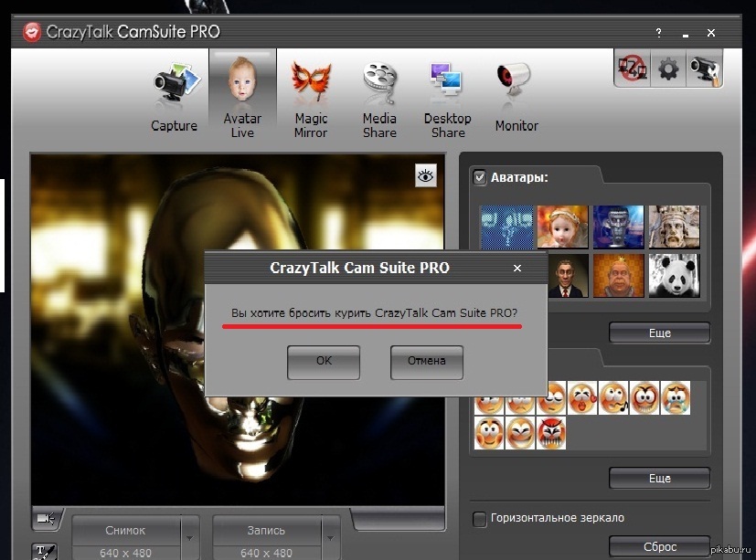Image resolution: width=756 pixels, height=560 pixels.
Task: Enable Горизонтальное зеркало checkbox
Action: tap(480, 519)
